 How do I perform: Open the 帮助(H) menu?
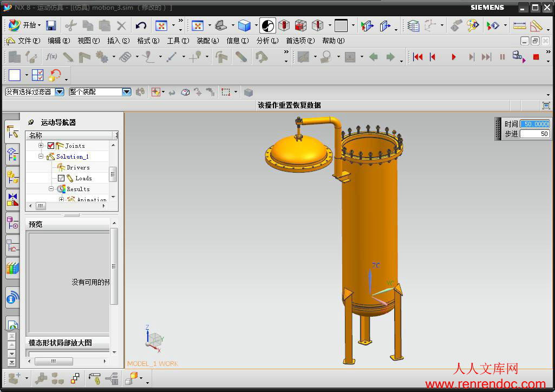334,41
